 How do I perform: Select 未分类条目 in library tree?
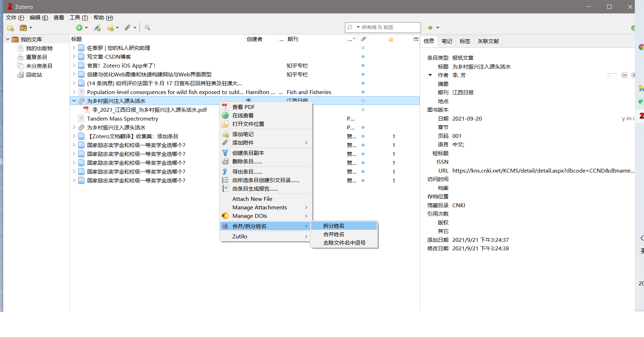(x=39, y=66)
